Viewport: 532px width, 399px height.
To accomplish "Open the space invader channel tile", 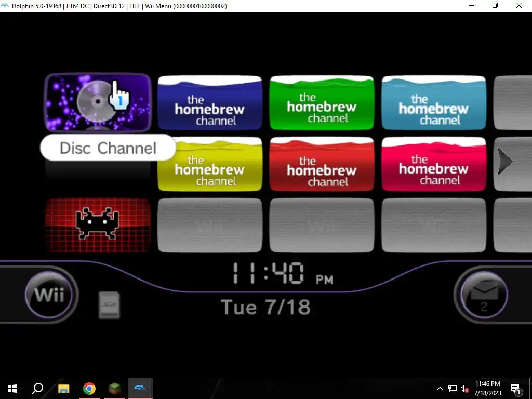I will click(x=98, y=225).
